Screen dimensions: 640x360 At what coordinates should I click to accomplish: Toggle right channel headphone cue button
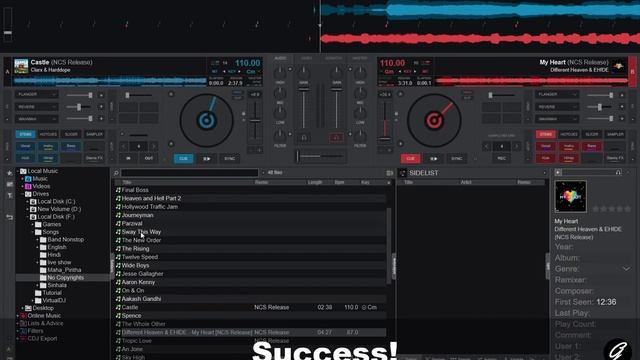(336, 138)
